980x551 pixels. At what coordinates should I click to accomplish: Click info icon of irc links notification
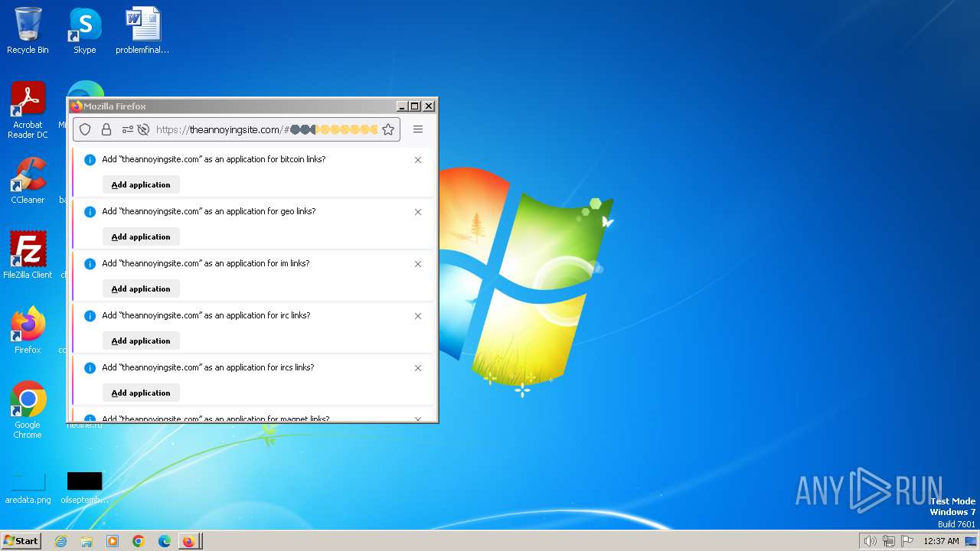click(x=90, y=316)
